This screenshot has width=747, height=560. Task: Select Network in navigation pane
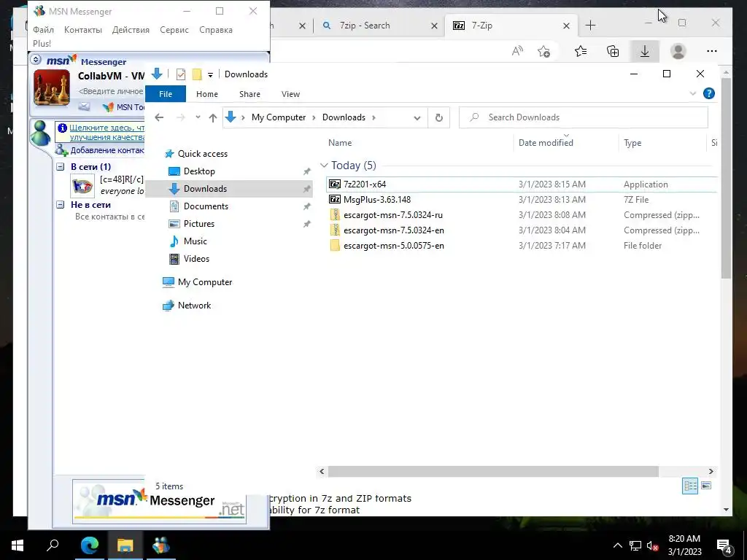pyautogui.click(x=194, y=306)
